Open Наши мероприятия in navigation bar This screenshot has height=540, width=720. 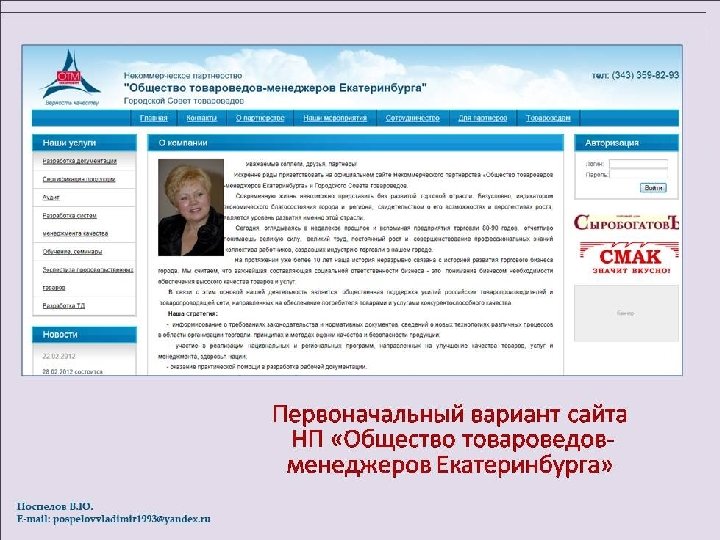pyautogui.click(x=335, y=118)
